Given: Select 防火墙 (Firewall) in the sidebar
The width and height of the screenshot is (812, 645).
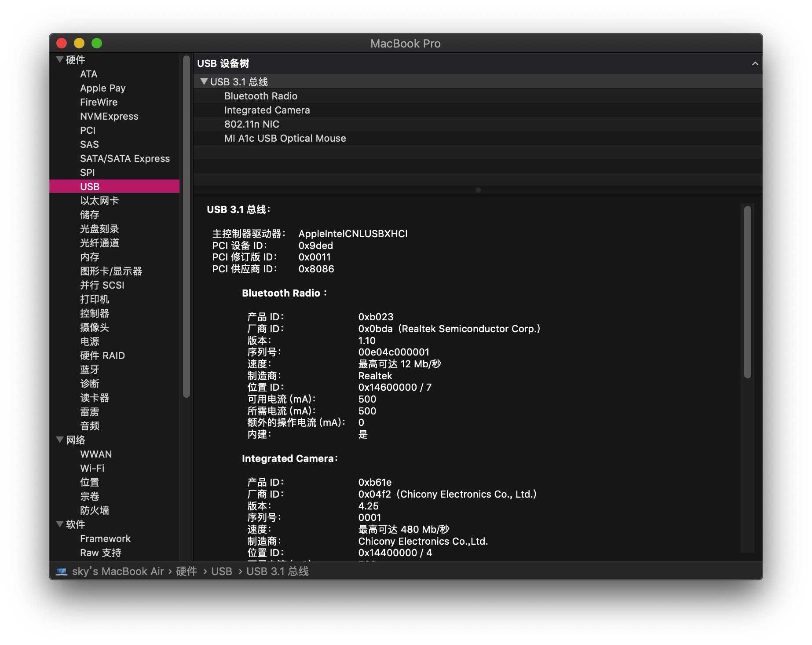Looking at the screenshot, I should (x=95, y=510).
